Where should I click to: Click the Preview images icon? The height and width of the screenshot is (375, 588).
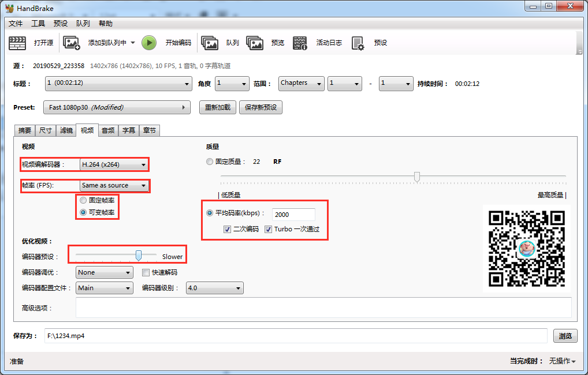click(x=255, y=43)
